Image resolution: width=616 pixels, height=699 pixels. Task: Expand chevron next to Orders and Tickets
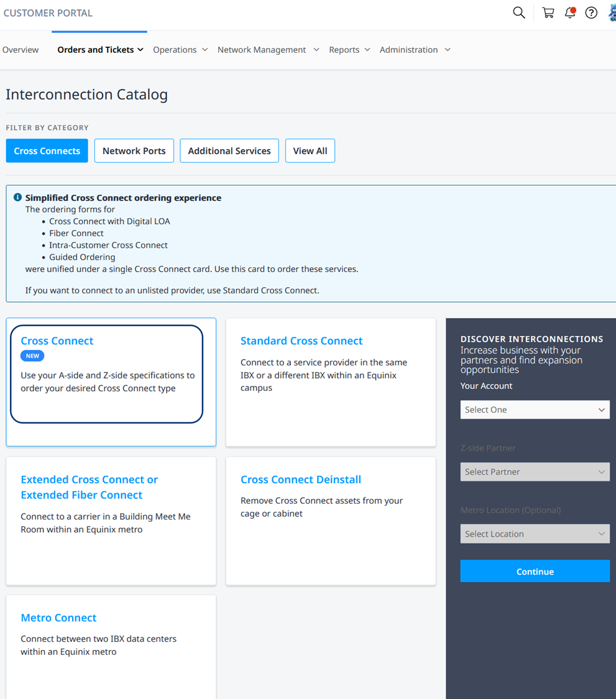click(x=140, y=50)
